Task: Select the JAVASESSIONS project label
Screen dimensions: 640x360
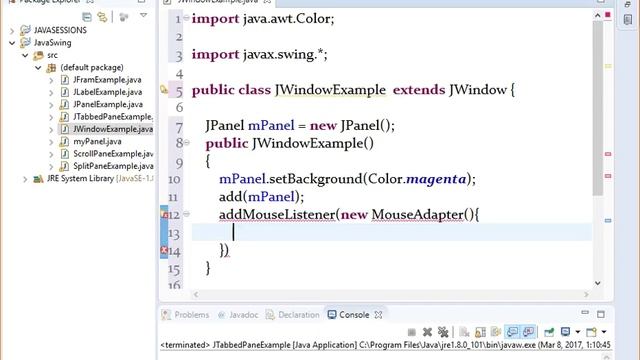Action: [x=60, y=30]
